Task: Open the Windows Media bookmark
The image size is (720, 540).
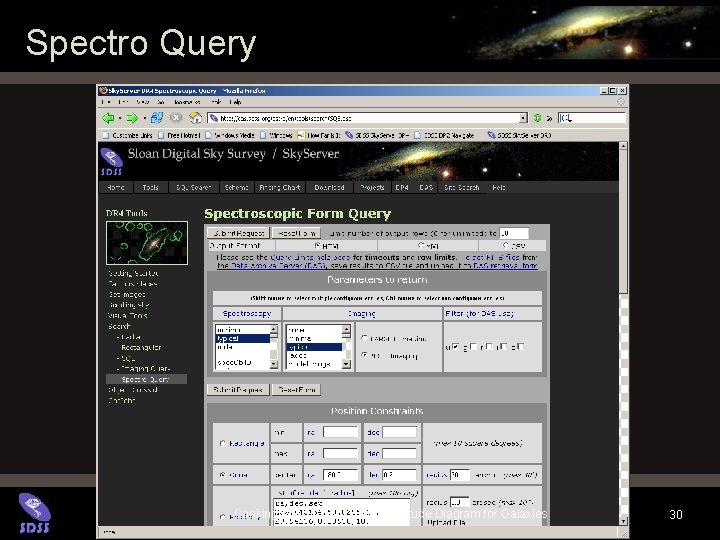Action: [230, 135]
